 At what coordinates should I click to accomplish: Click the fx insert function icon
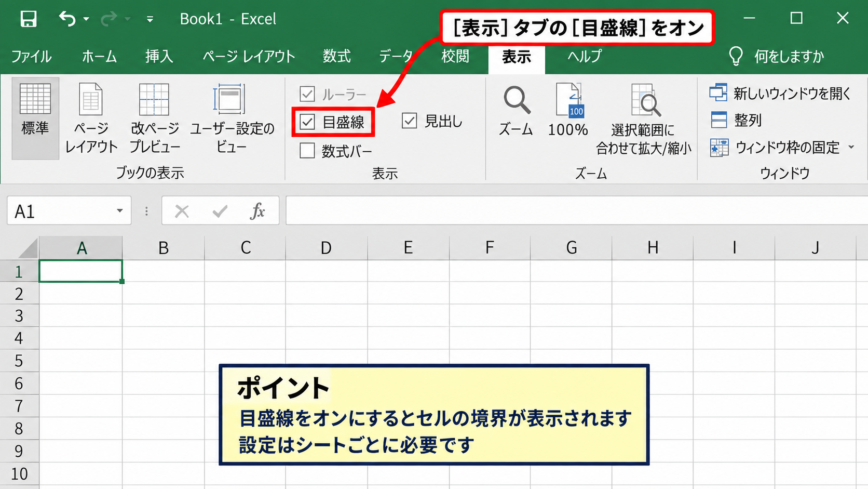click(257, 211)
